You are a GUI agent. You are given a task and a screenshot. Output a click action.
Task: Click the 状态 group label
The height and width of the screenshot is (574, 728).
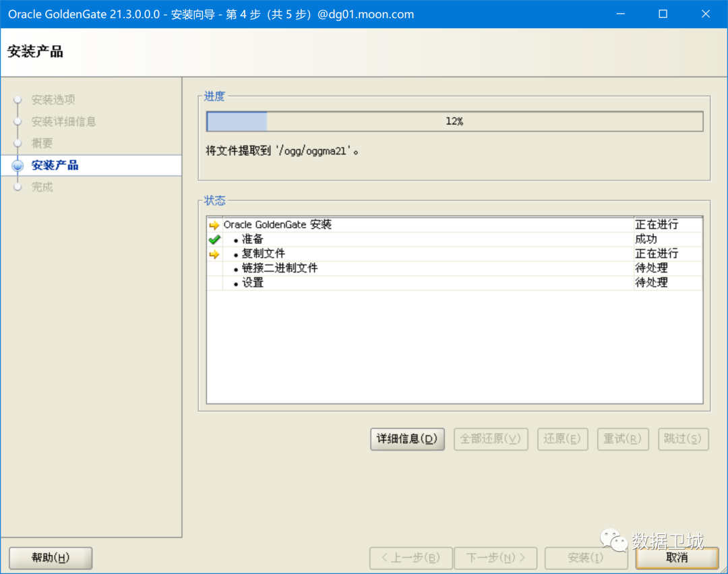tap(214, 200)
